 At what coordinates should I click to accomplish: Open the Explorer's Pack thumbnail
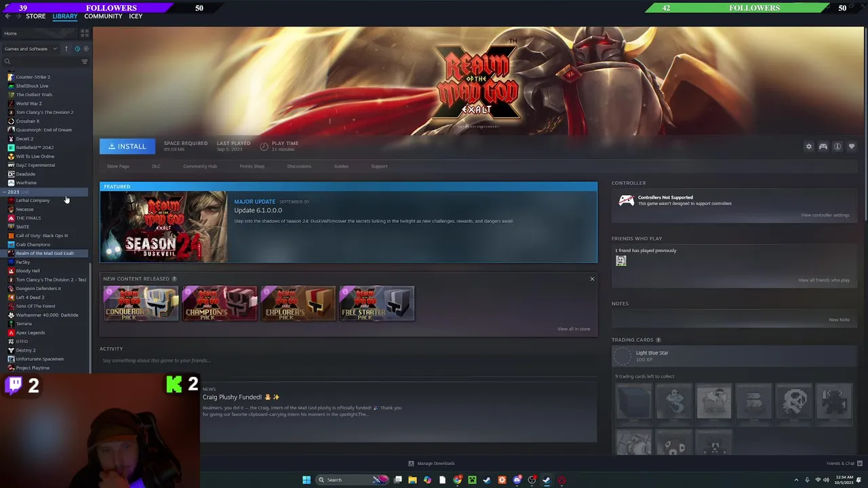point(298,303)
